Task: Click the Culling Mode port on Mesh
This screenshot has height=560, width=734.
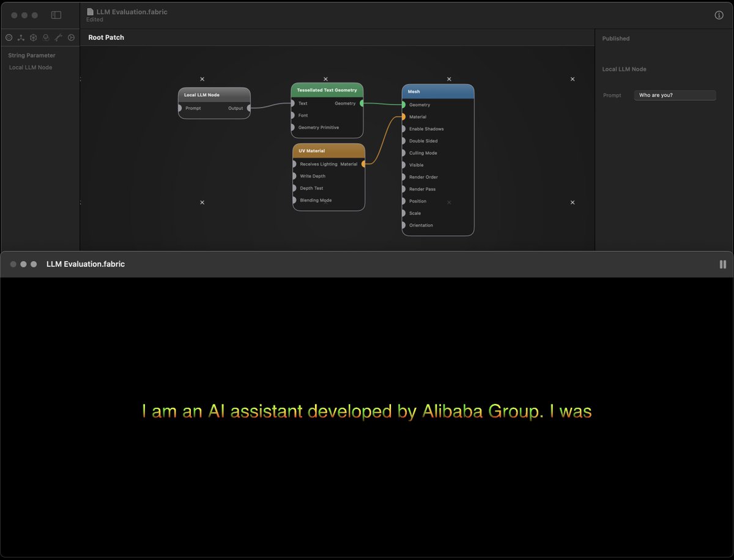Action: pos(403,153)
